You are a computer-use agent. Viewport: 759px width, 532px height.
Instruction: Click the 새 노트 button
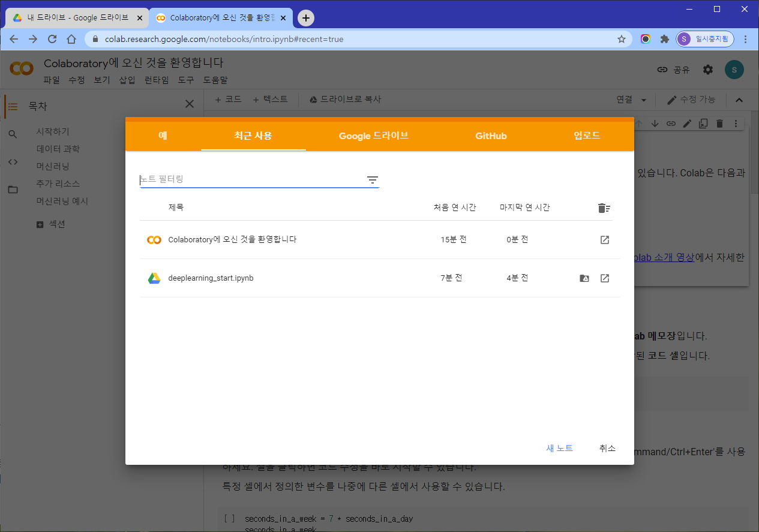(x=559, y=448)
